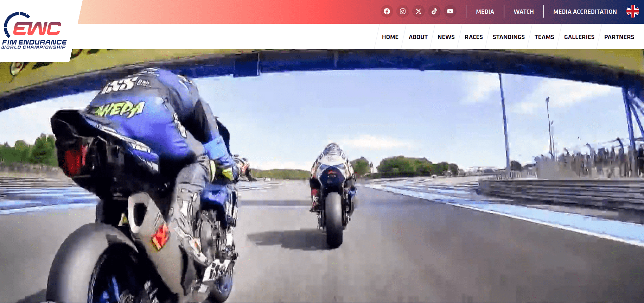The image size is (644, 303).
Task: Open the TEAMS menu item
Action: (544, 37)
